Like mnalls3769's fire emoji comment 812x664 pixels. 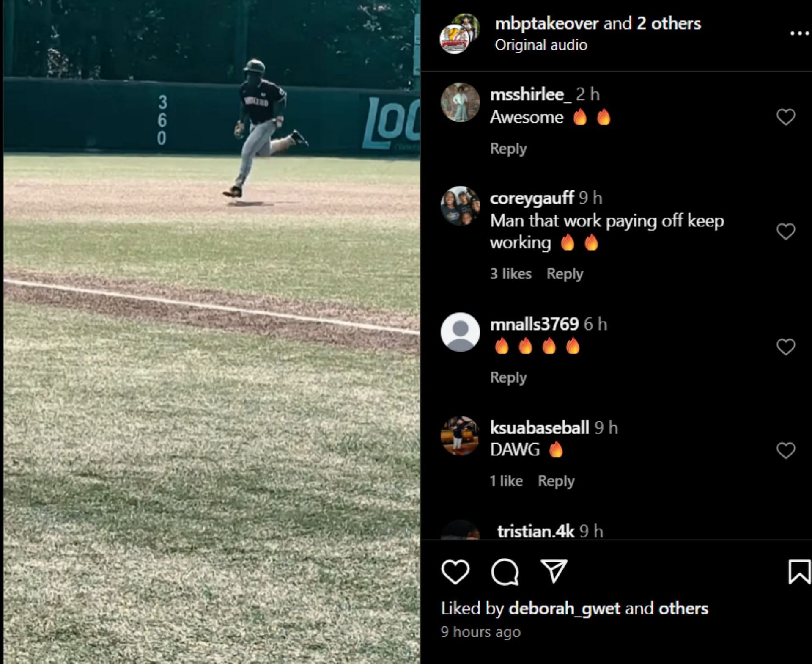pos(786,347)
